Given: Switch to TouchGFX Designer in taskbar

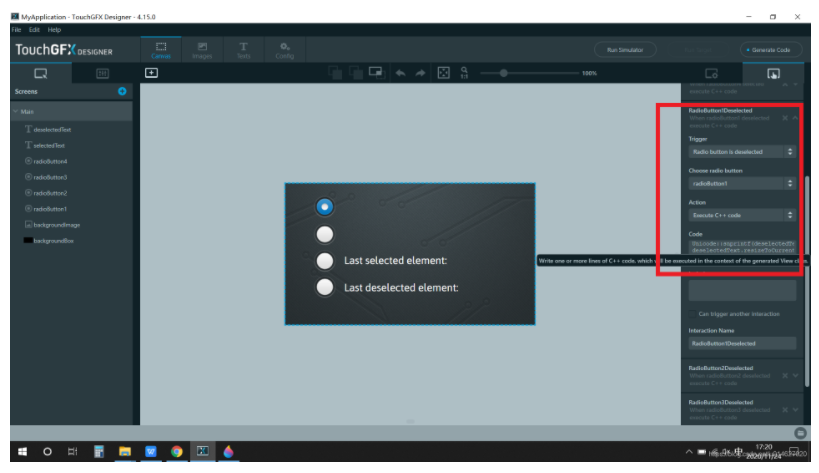Looking at the screenshot, I should tap(203, 452).
